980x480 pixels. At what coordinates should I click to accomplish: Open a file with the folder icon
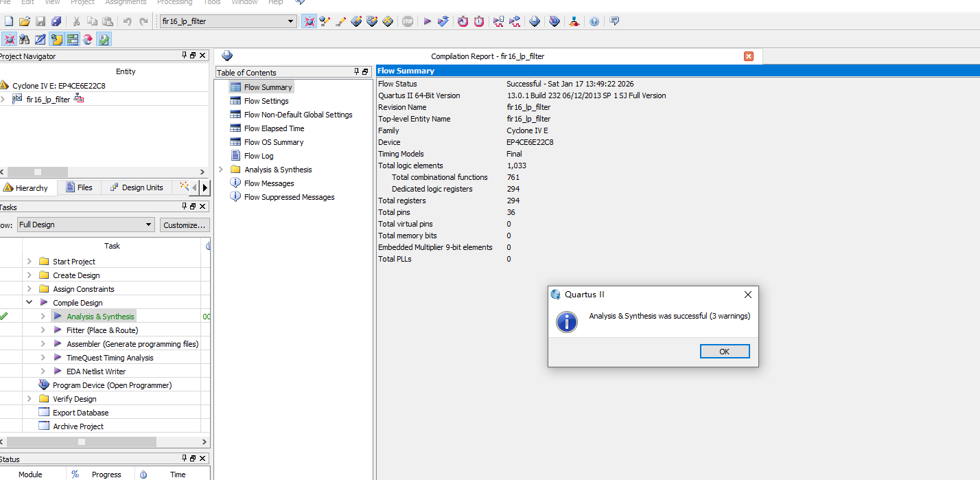point(25,21)
